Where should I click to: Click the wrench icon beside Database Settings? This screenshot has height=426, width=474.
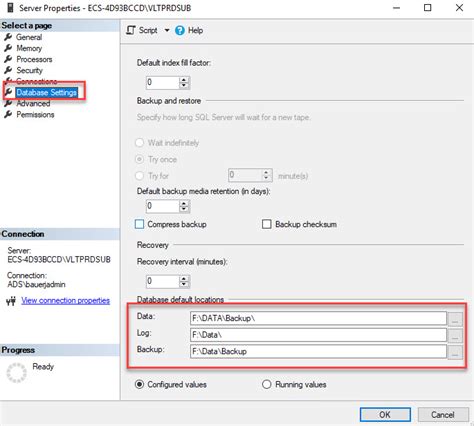(9, 92)
